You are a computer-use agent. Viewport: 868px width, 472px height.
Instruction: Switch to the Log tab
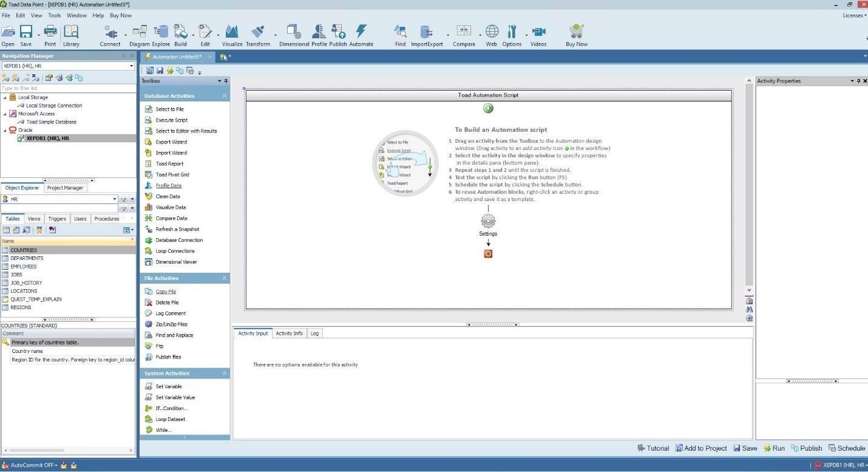point(314,333)
